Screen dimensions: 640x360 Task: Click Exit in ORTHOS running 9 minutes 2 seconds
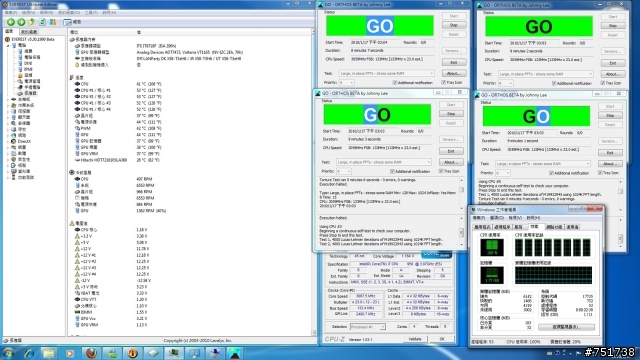(613, 63)
